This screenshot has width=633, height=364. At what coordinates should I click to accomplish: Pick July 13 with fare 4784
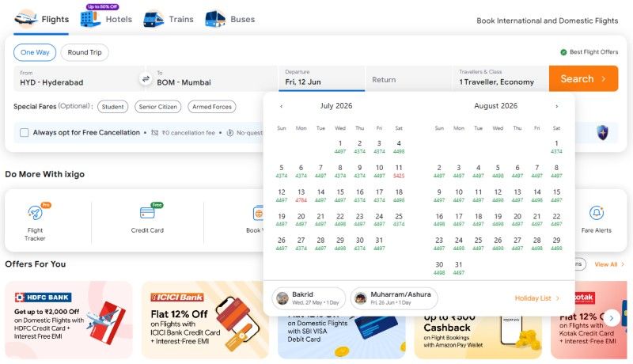tap(301, 195)
